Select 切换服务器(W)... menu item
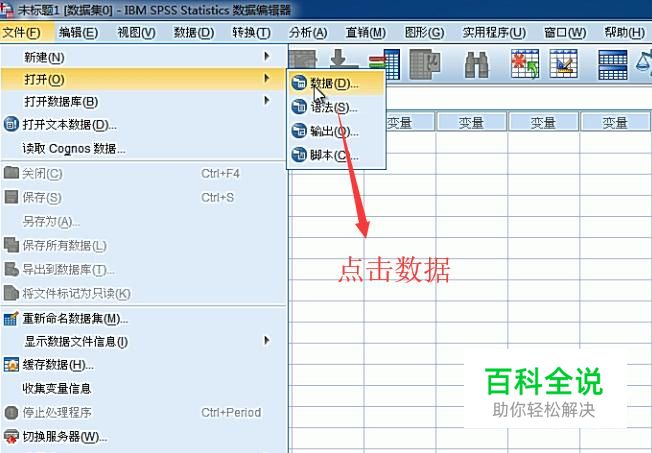 coord(144,437)
